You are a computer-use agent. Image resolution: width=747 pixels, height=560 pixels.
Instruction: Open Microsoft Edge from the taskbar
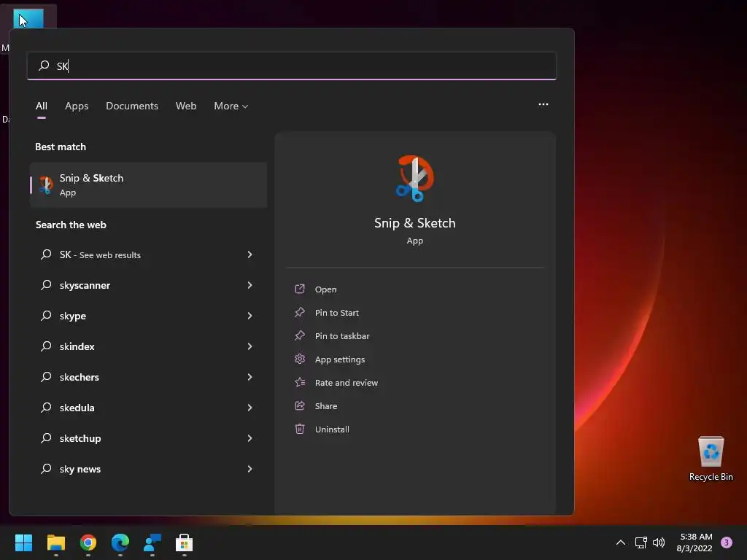click(x=120, y=542)
